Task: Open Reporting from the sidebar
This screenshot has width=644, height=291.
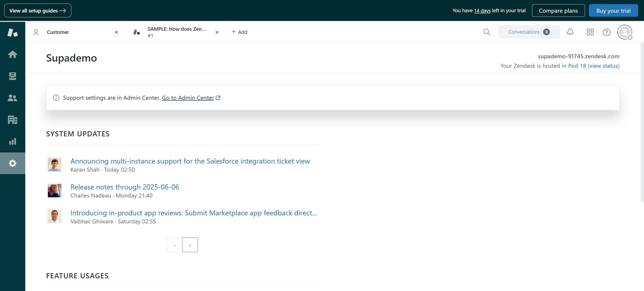Action: (x=13, y=141)
